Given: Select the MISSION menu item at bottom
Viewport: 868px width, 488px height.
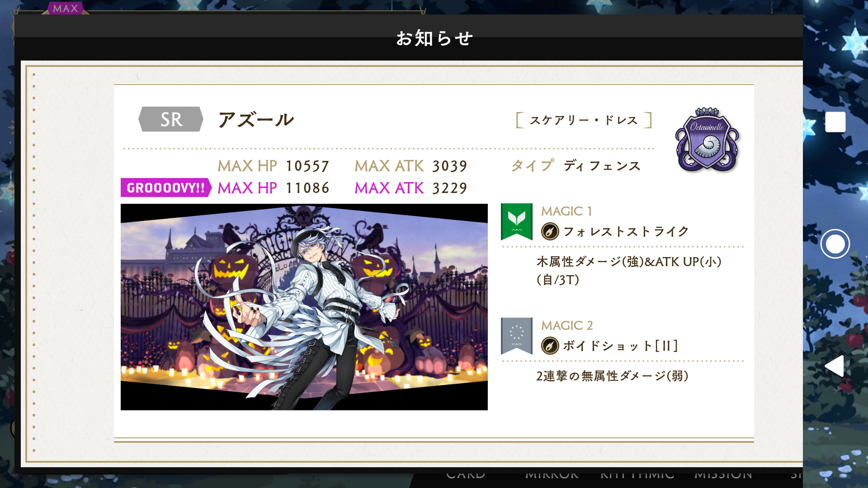Looking at the screenshot, I should click(723, 474).
